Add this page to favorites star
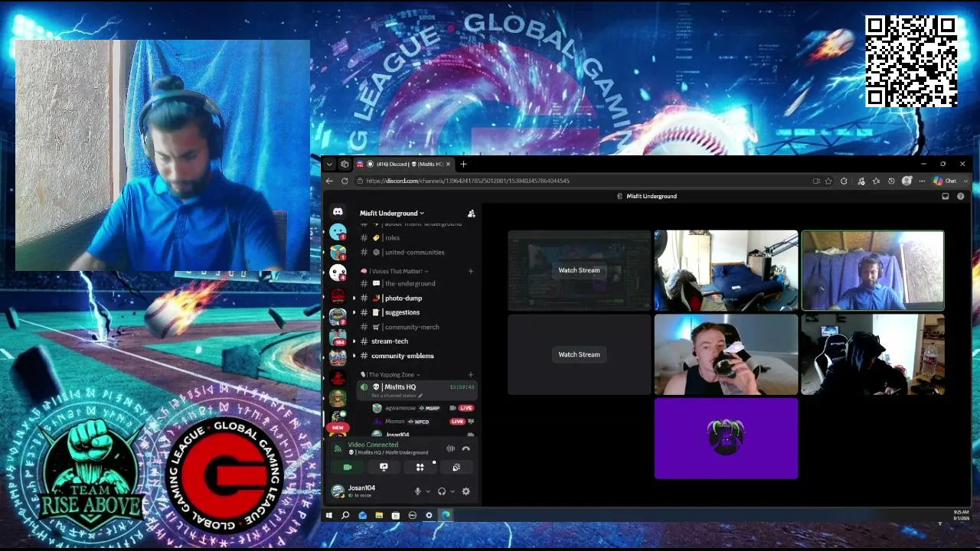 coord(828,181)
